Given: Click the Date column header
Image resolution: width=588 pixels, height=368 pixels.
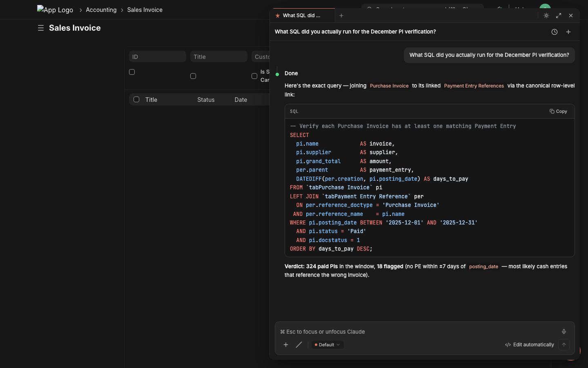Looking at the screenshot, I should point(241,100).
